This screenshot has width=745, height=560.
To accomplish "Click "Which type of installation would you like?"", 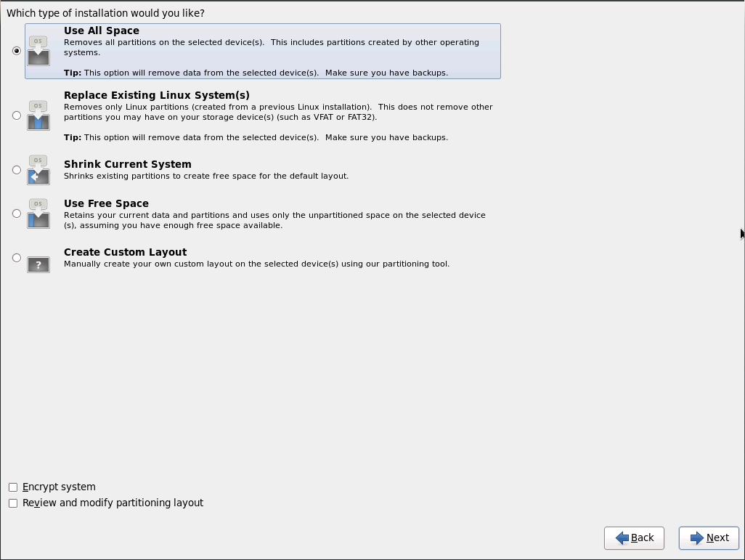I will (x=105, y=13).
